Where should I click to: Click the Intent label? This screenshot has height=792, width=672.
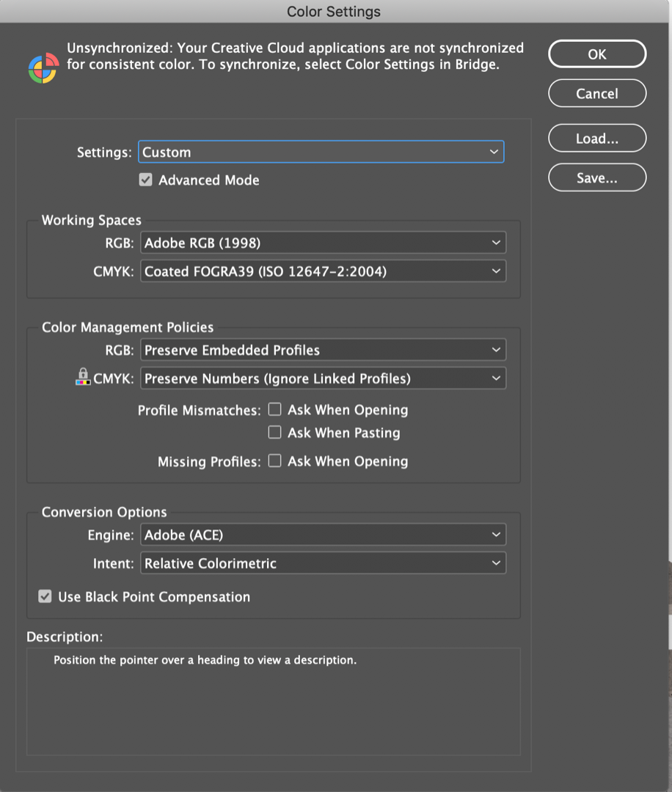click(x=113, y=563)
